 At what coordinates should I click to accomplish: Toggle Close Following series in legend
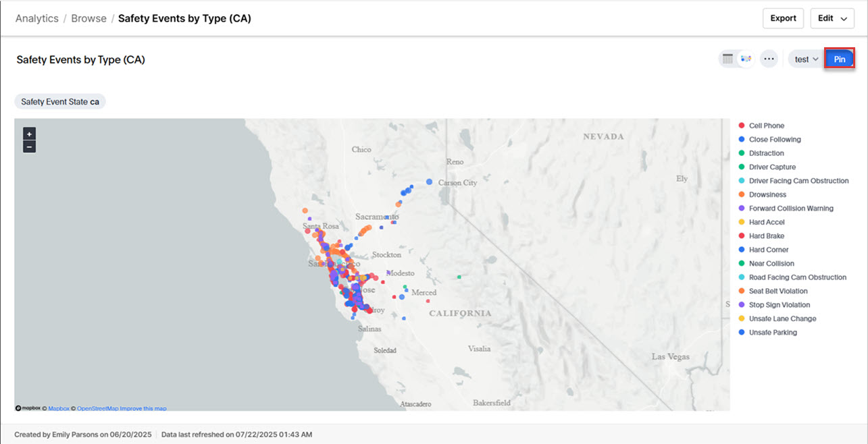pyautogui.click(x=774, y=140)
